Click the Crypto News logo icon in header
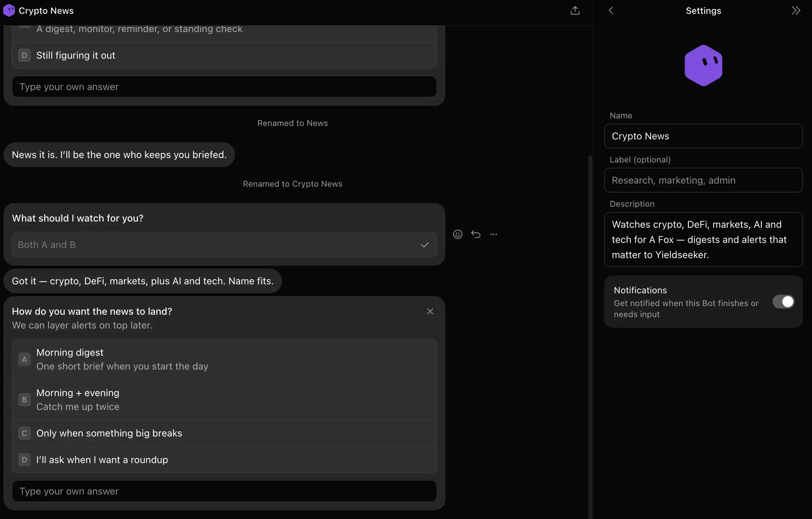 9,10
